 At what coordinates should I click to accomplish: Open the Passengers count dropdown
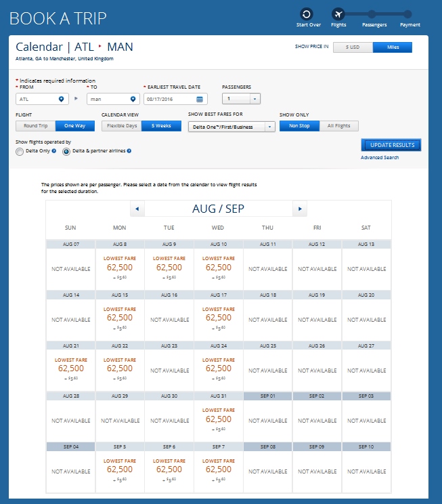pyautogui.click(x=255, y=99)
